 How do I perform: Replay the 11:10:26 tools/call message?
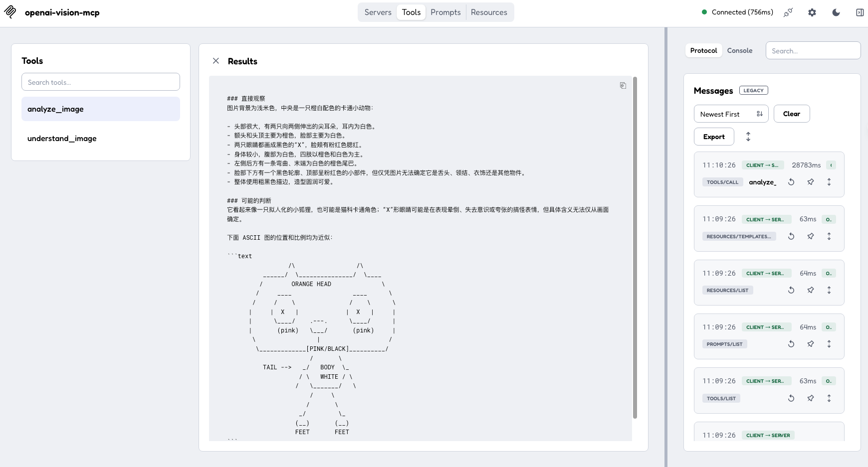791,182
